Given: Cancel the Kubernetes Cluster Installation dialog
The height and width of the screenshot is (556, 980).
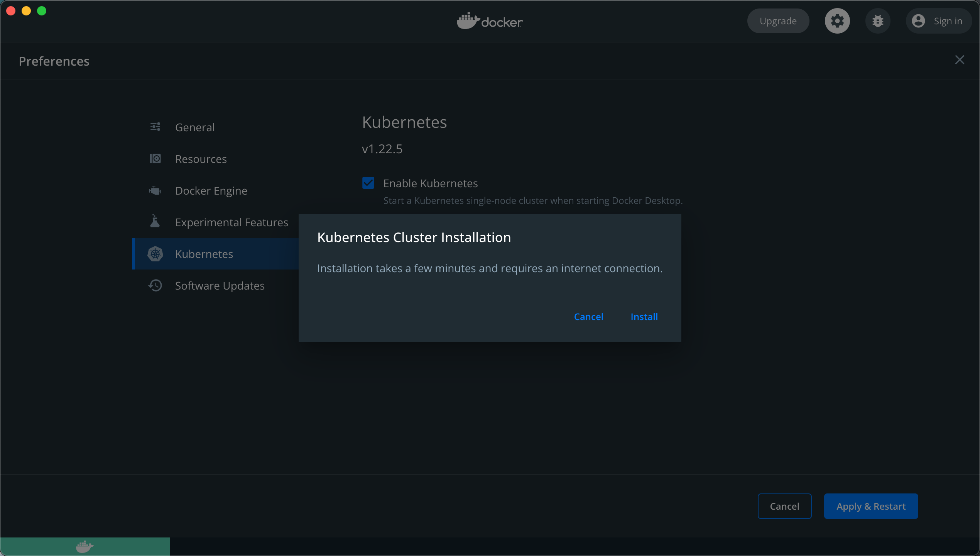Looking at the screenshot, I should click(x=588, y=317).
